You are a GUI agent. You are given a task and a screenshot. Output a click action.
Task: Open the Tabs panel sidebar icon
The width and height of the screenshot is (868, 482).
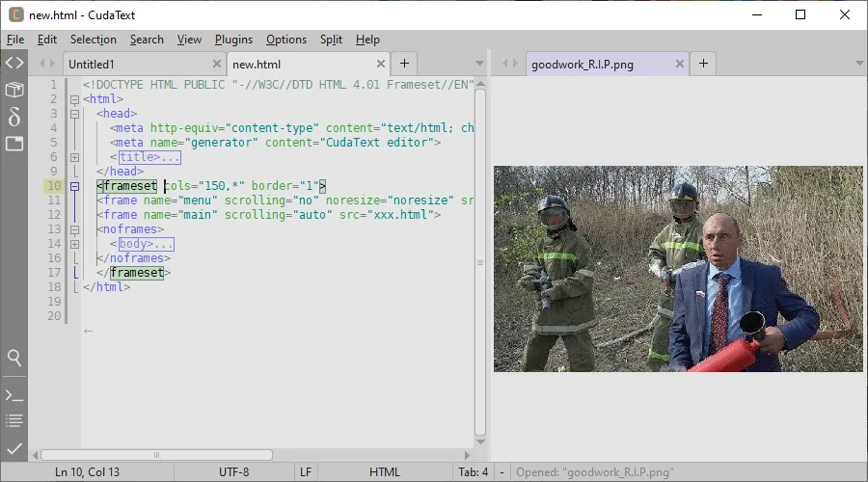pyautogui.click(x=14, y=144)
